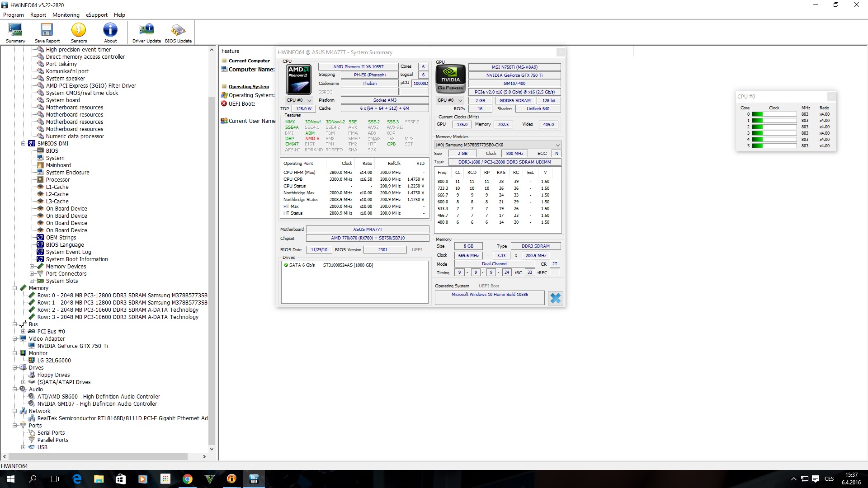The height and width of the screenshot is (488, 868).
Task: Select the SMBIOS DMI tree node
Action: click(x=53, y=144)
